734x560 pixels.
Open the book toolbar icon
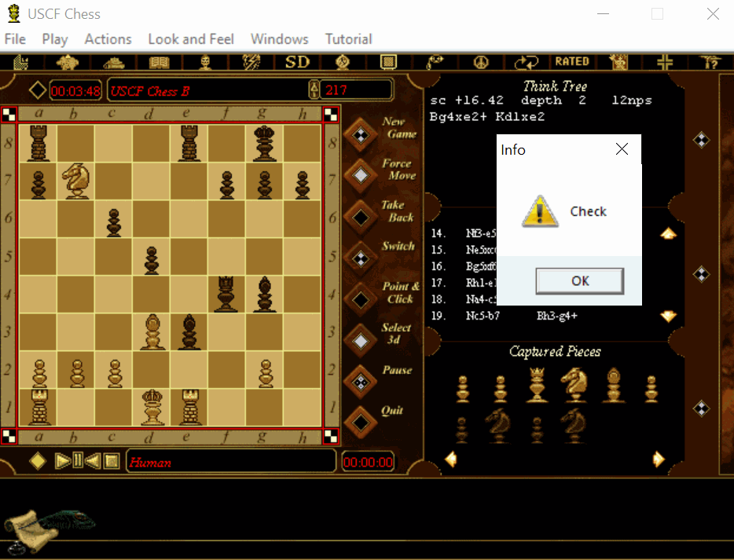[160, 62]
